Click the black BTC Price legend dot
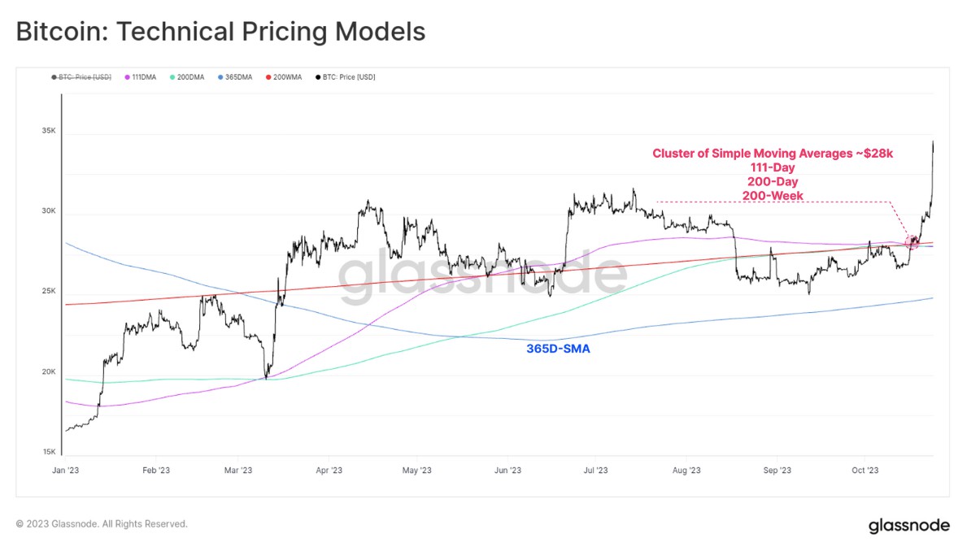The image size is (980, 551). (318, 77)
